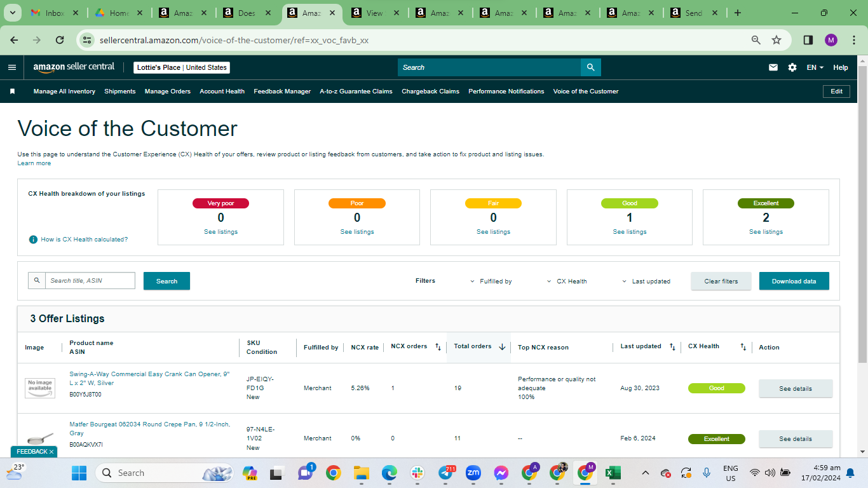Open Zoom from the taskbar
This screenshot has width=868, height=488.
pos(473,473)
